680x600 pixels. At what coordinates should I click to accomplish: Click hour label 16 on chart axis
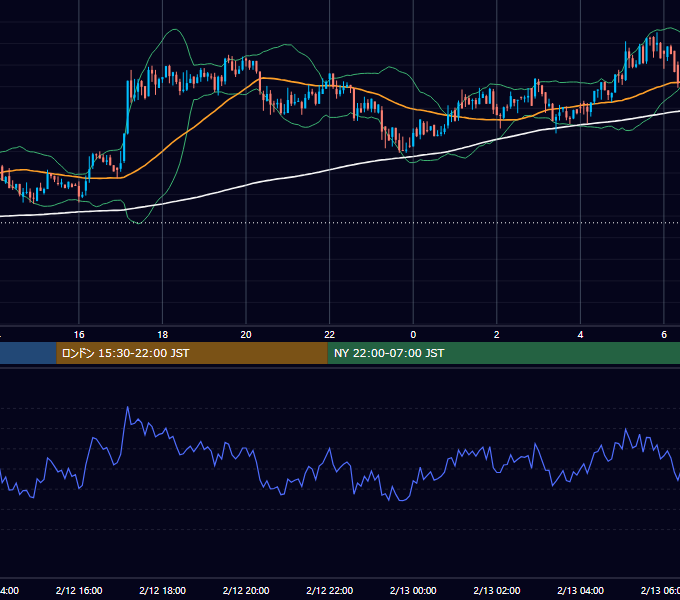click(x=79, y=335)
